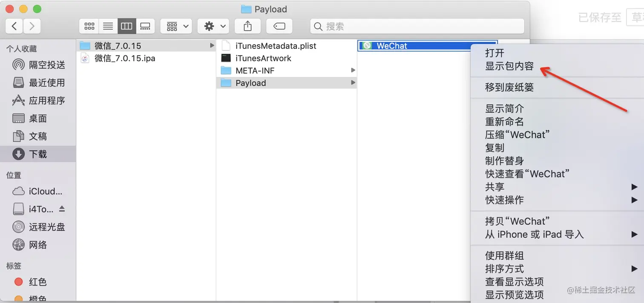Select the iTunesArtwork file

(287, 58)
